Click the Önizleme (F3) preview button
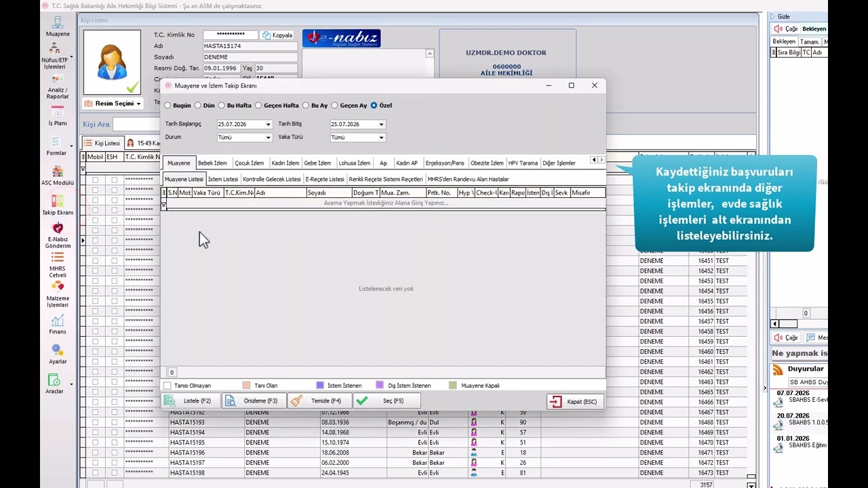 click(254, 401)
